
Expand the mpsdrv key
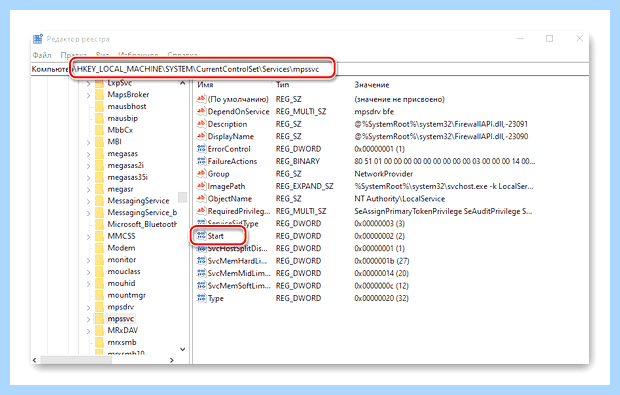(x=89, y=307)
